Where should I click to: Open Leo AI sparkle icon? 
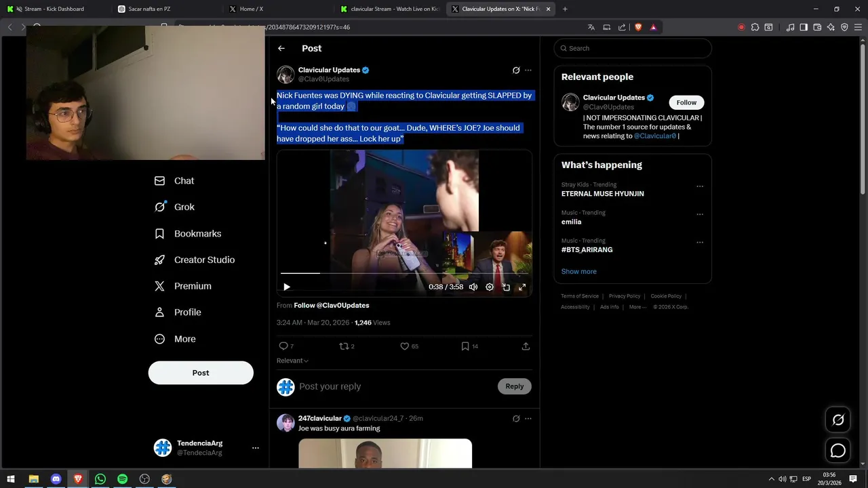click(831, 27)
